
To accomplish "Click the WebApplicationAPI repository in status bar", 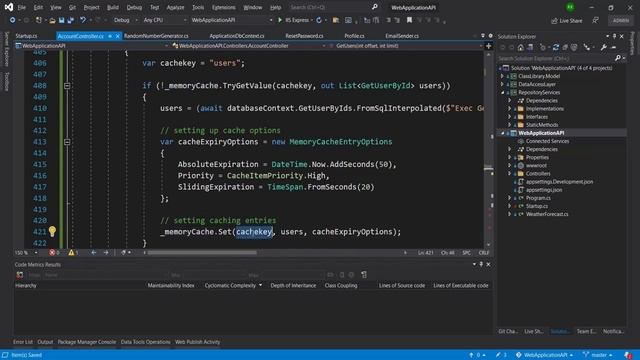I will 544,355.
